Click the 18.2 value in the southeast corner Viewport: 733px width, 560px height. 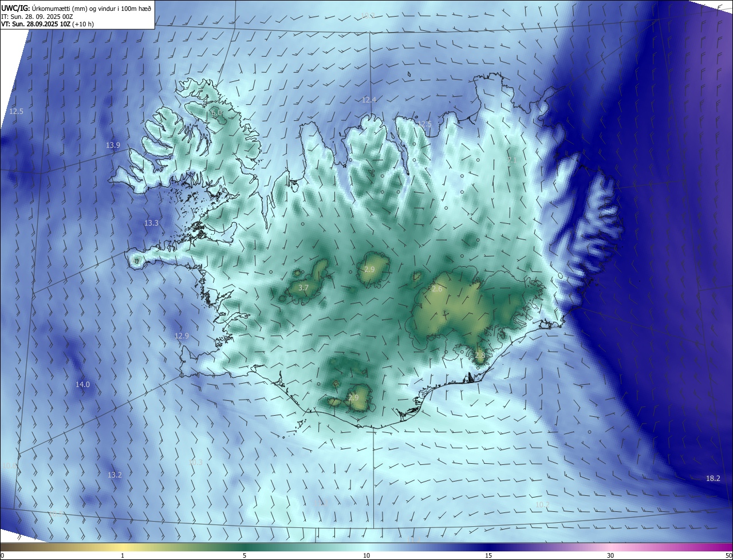click(x=713, y=479)
